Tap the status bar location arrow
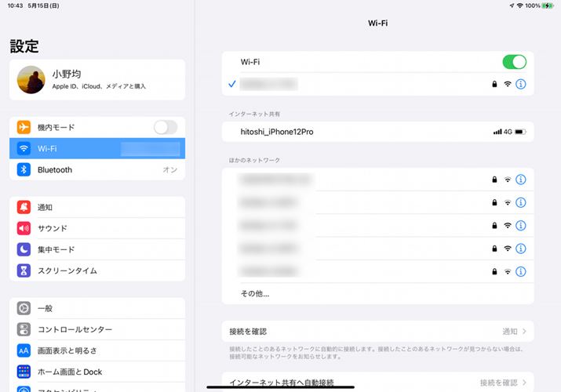 pos(512,5)
